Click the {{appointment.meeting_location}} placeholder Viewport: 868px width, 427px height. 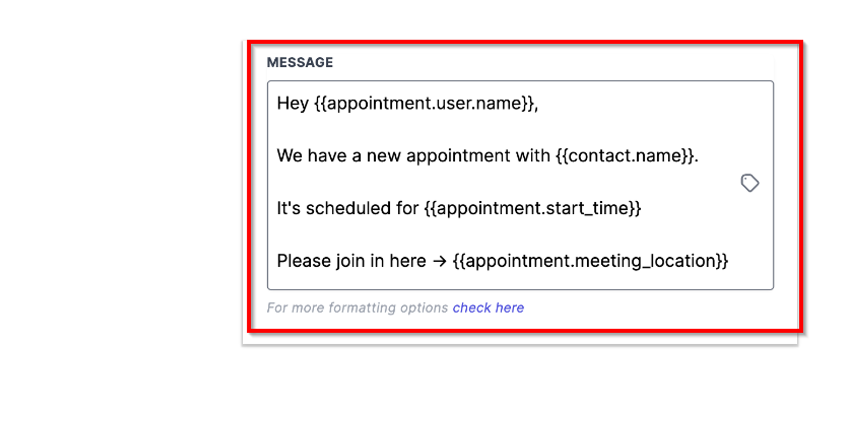[x=590, y=261]
